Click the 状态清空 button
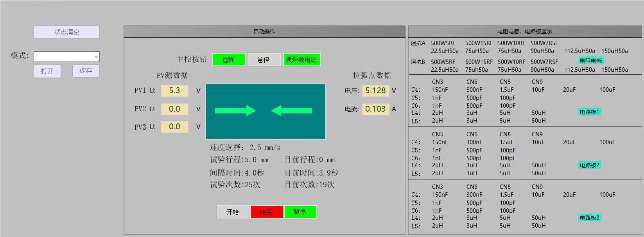 click(x=66, y=32)
